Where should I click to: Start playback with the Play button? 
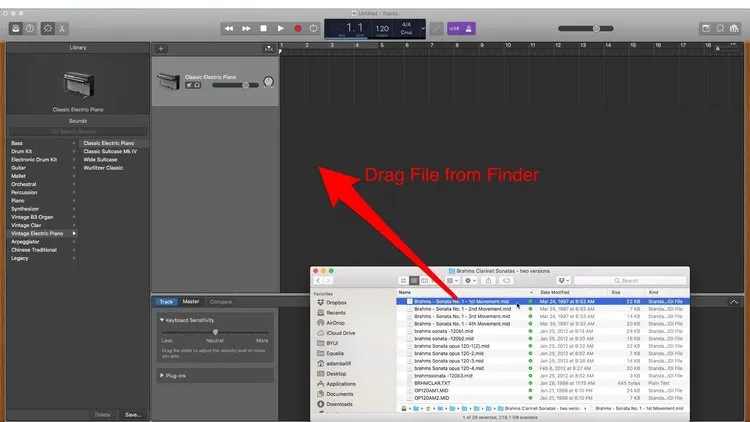(x=280, y=29)
